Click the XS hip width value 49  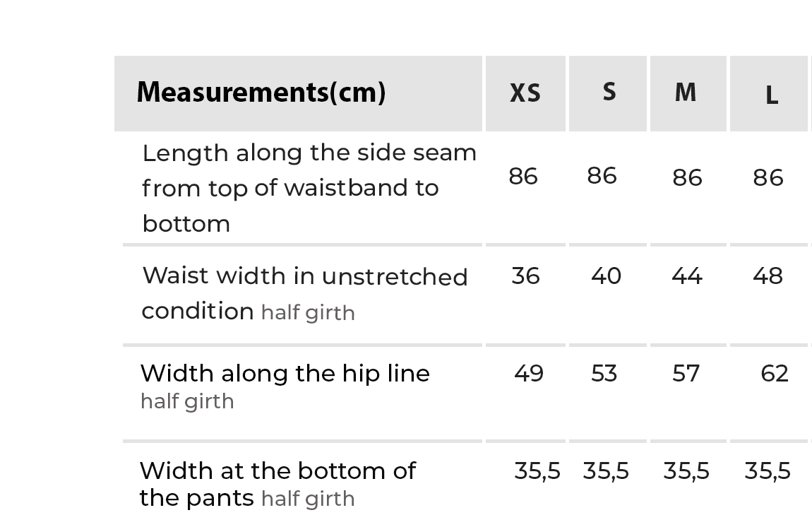click(529, 373)
